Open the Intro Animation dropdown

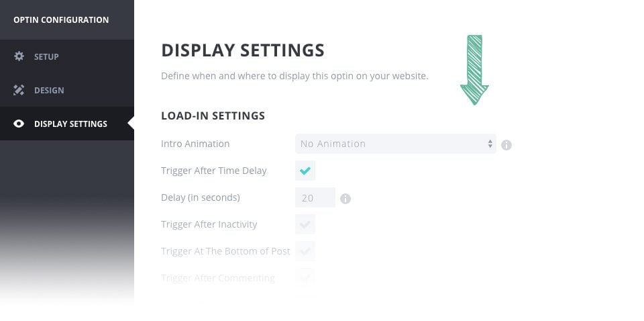pos(395,144)
